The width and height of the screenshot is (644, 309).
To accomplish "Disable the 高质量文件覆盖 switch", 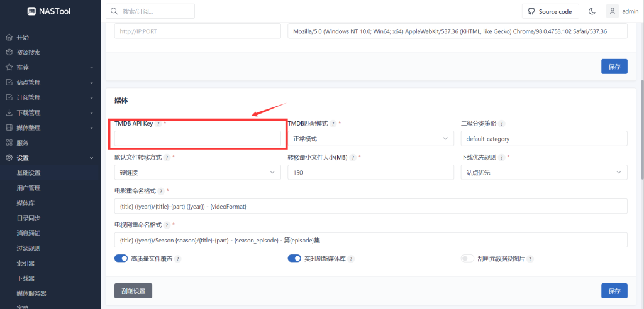I will 121,259.
